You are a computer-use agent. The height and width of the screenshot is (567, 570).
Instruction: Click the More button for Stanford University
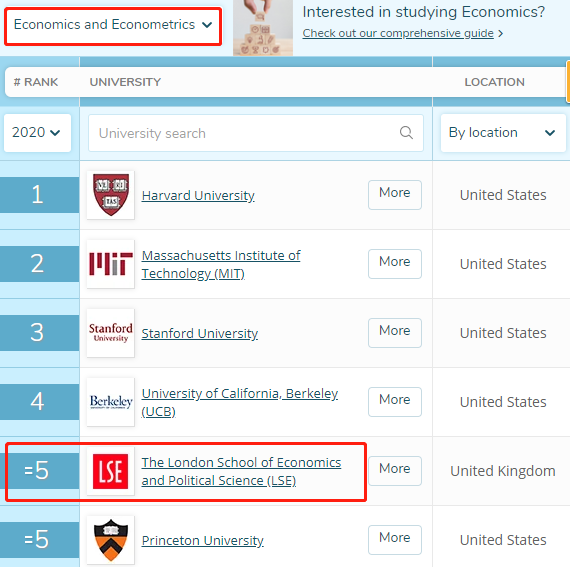(x=395, y=333)
